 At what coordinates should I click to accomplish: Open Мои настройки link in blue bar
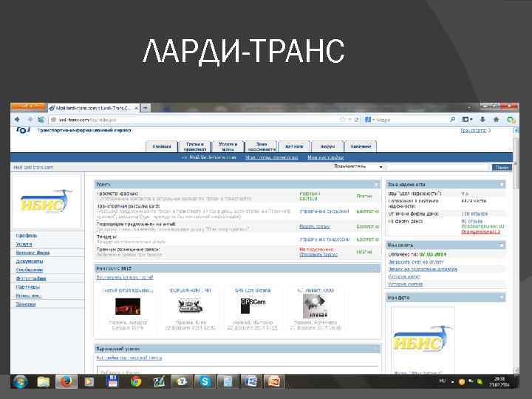click(x=326, y=157)
